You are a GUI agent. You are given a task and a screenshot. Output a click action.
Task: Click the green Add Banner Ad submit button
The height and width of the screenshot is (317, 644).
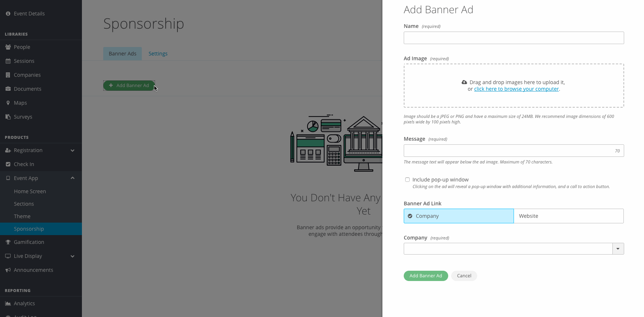coord(426,276)
